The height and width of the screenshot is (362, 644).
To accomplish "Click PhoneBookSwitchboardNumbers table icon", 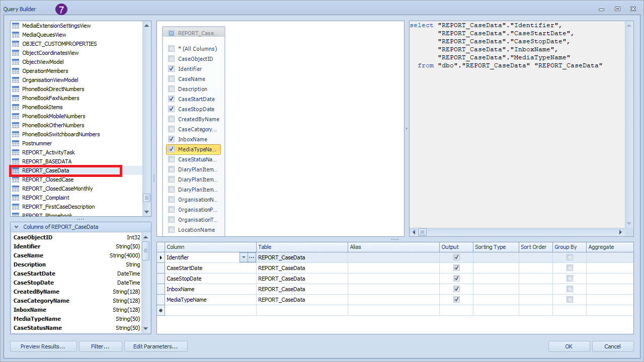I will pos(16,134).
